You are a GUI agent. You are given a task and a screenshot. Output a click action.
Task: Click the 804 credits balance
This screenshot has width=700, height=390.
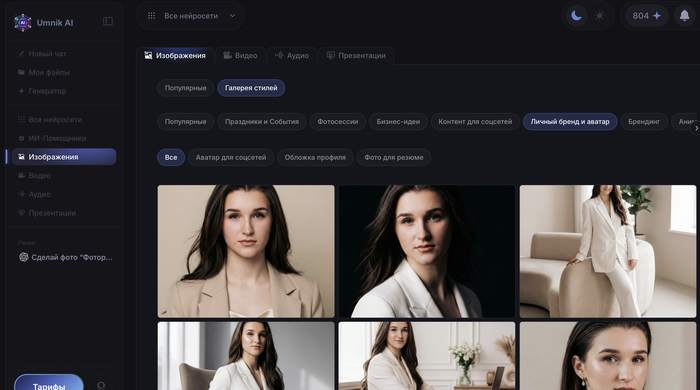pyautogui.click(x=646, y=16)
